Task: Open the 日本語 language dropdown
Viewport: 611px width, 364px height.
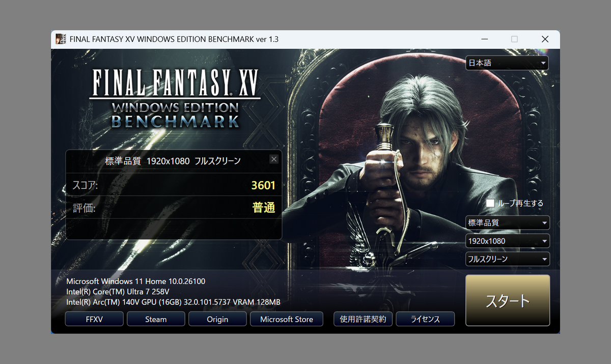Action: tap(507, 63)
